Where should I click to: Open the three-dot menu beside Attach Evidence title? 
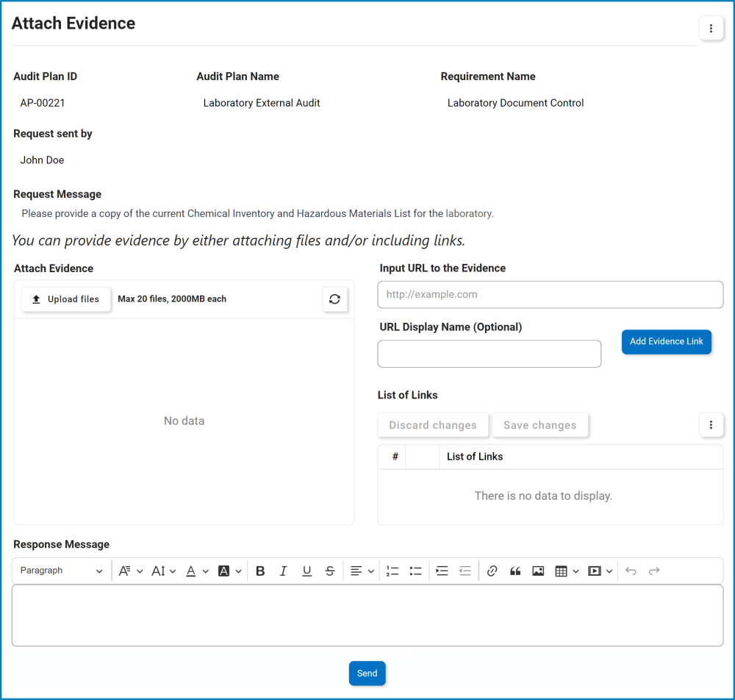pyautogui.click(x=711, y=29)
